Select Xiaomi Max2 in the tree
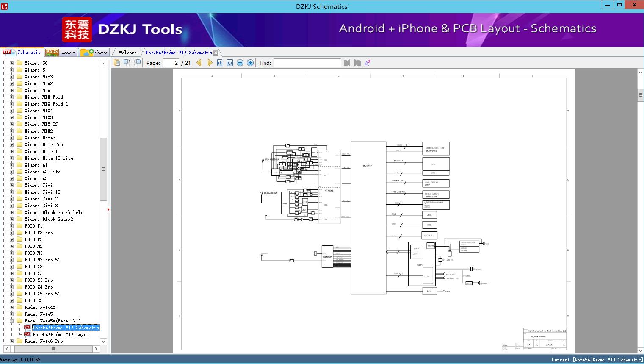Viewport: 644px width, 364px height. point(39,83)
